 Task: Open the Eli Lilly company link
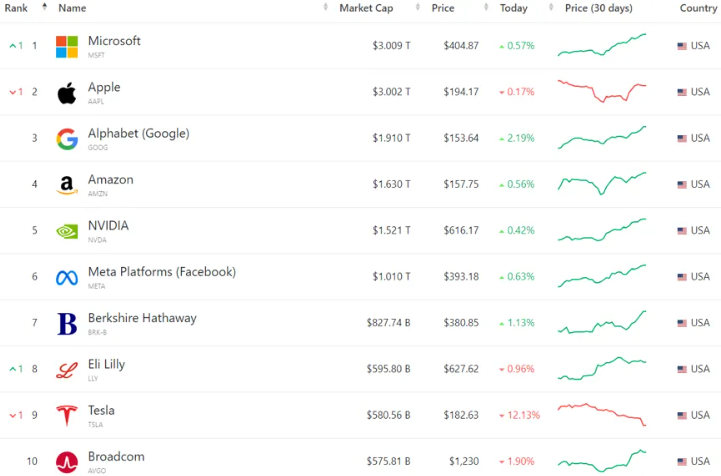tap(106, 364)
